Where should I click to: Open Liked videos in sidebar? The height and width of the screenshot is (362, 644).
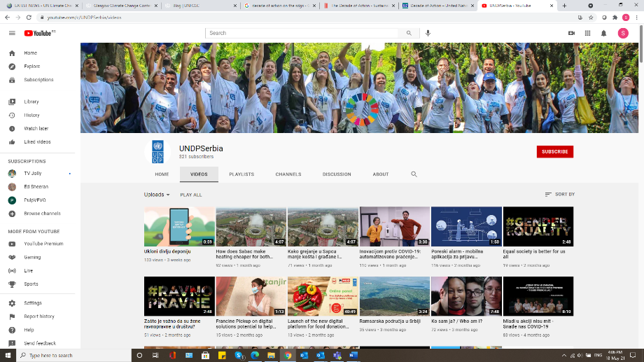pyautogui.click(x=37, y=141)
